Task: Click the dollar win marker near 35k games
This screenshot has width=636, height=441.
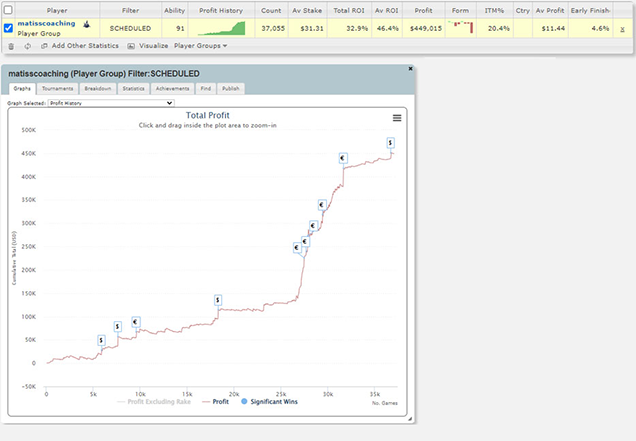Action: click(390, 143)
